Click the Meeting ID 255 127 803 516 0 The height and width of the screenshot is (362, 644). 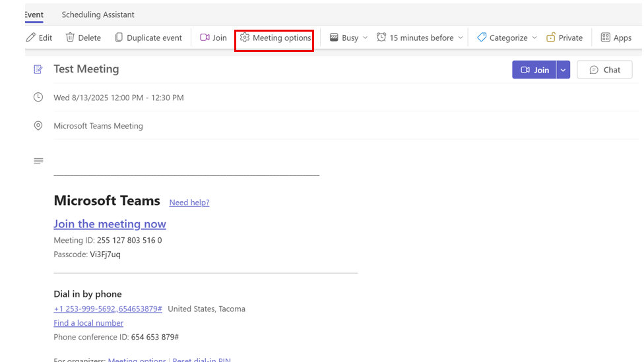coord(108,240)
